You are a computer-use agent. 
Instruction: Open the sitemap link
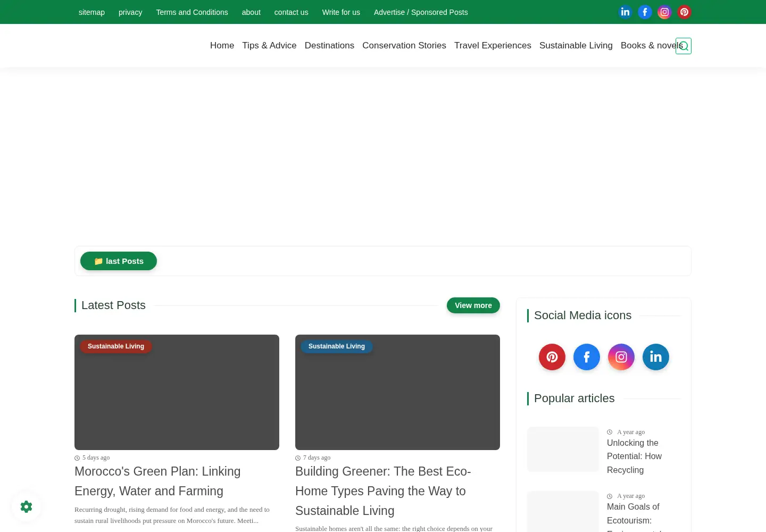(91, 12)
